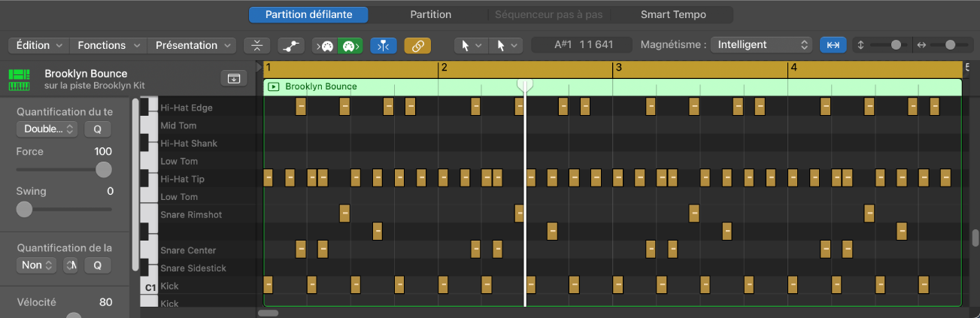Click the Swing slider handle
The width and height of the screenshot is (980, 318).
click(x=24, y=209)
